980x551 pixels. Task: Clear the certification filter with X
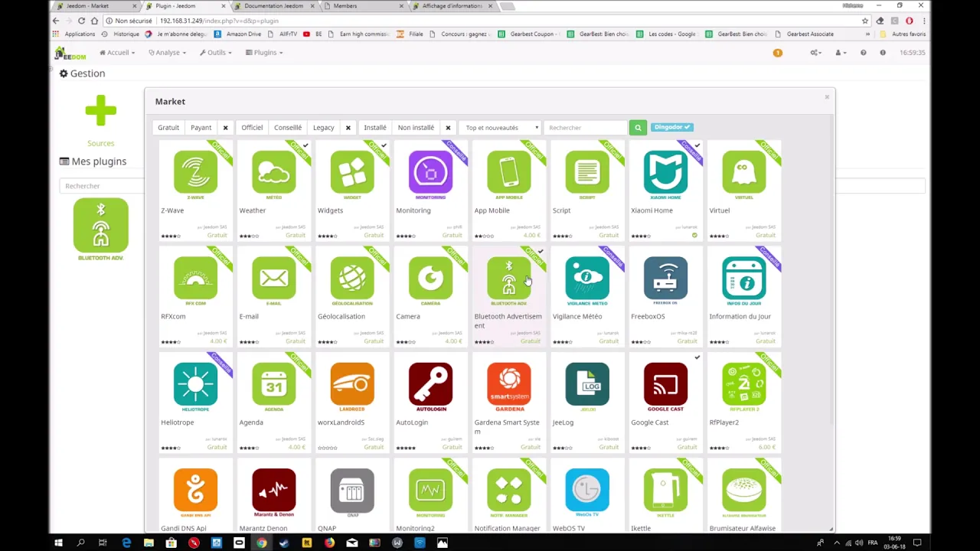click(x=348, y=128)
